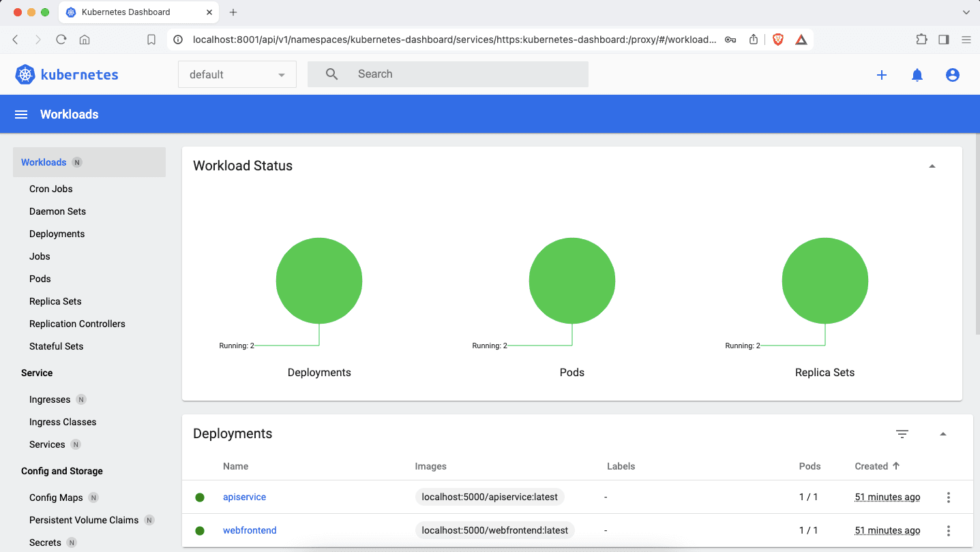Viewport: 980px width, 552px height.
Task: Open actions menu for apiservice row
Action: pos(949,497)
